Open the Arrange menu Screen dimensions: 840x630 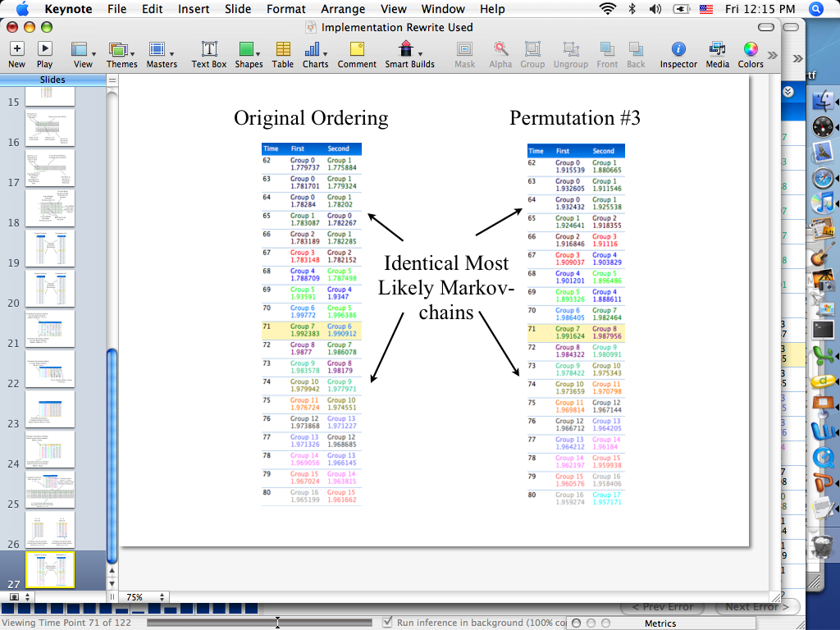pos(343,9)
